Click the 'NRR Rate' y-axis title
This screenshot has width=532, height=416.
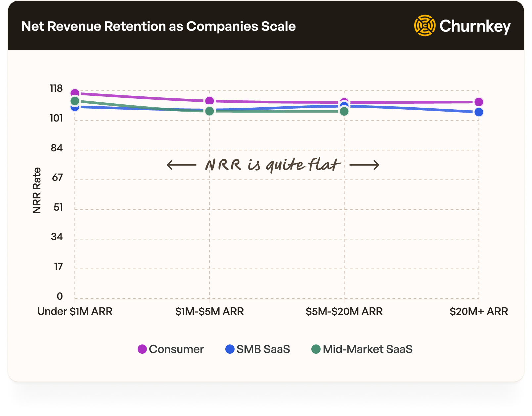(x=37, y=190)
